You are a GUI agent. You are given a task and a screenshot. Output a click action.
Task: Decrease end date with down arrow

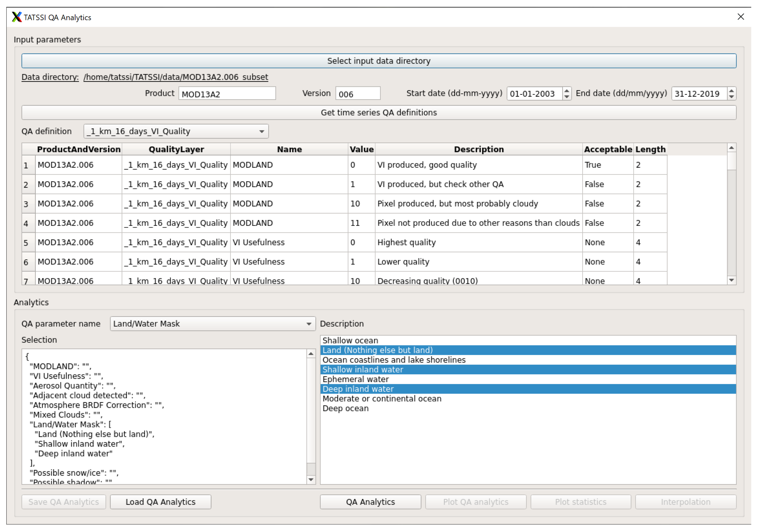[x=731, y=97]
